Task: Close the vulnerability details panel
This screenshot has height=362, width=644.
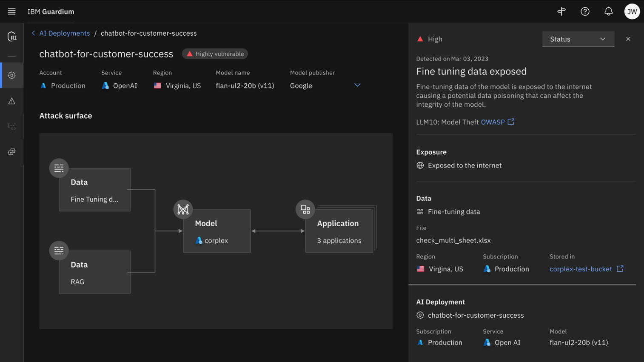Action: point(628,39)
